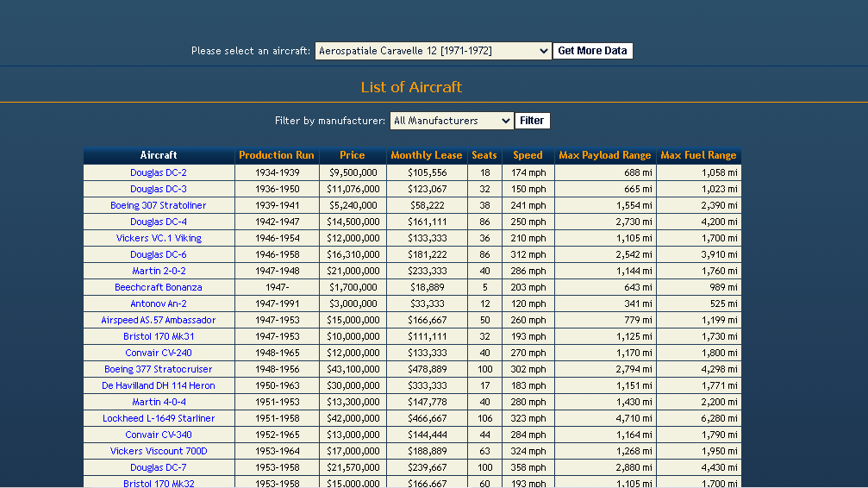Sort by Monthly Lease column header
Viewport: 868px width, 488px height.
click(427, 156)
